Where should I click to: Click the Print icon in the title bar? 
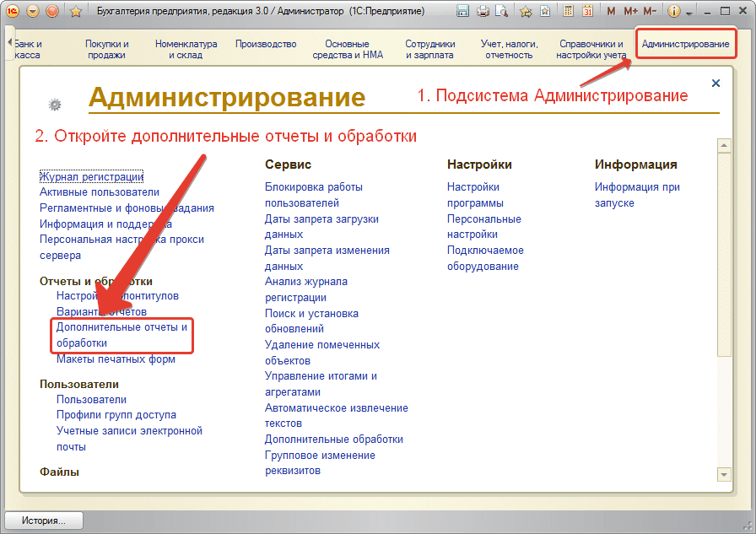coord(483,11)
